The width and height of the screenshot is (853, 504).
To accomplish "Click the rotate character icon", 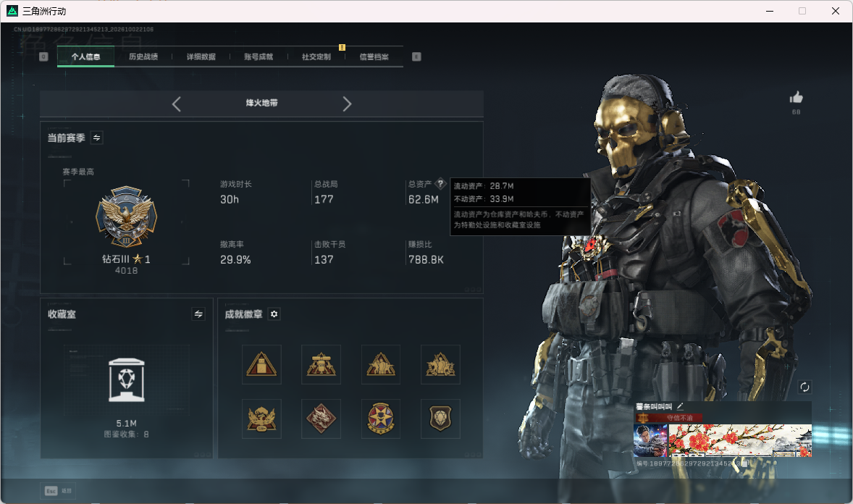I will coord(804,387).
